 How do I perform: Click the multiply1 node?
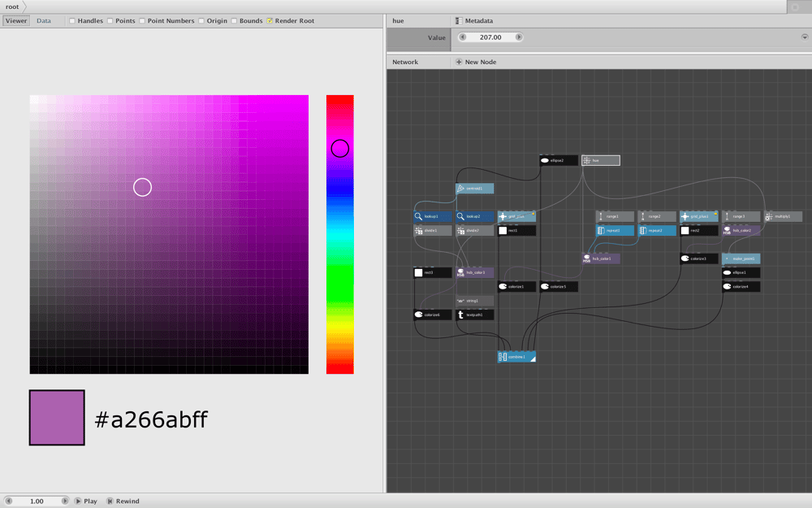point(783,217)
